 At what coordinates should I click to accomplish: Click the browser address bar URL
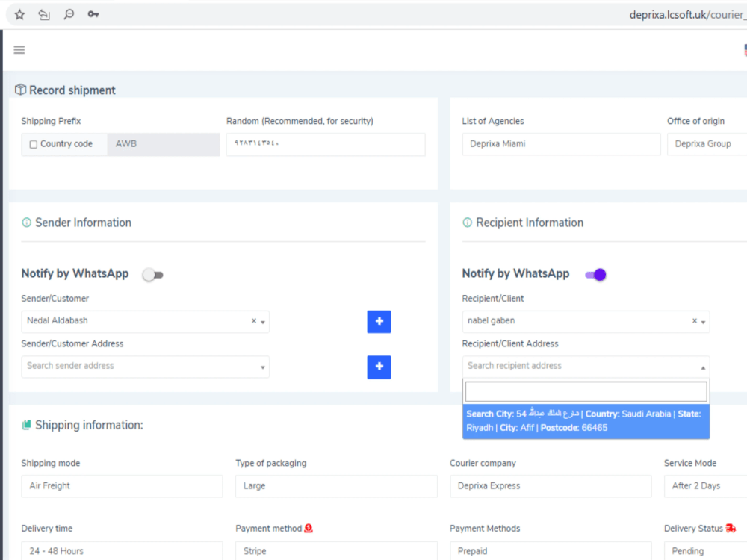click(x=688, y=15)
